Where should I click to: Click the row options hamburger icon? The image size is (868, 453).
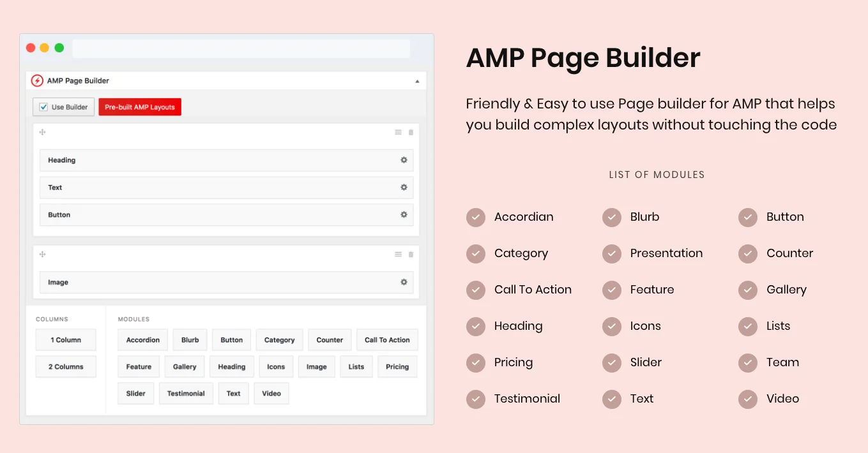tap(397, 132)
